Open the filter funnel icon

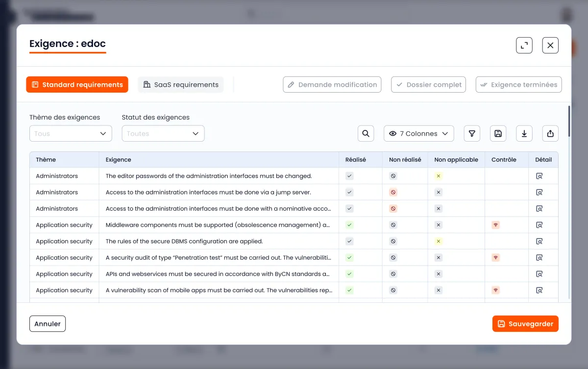tap(472, 133)
